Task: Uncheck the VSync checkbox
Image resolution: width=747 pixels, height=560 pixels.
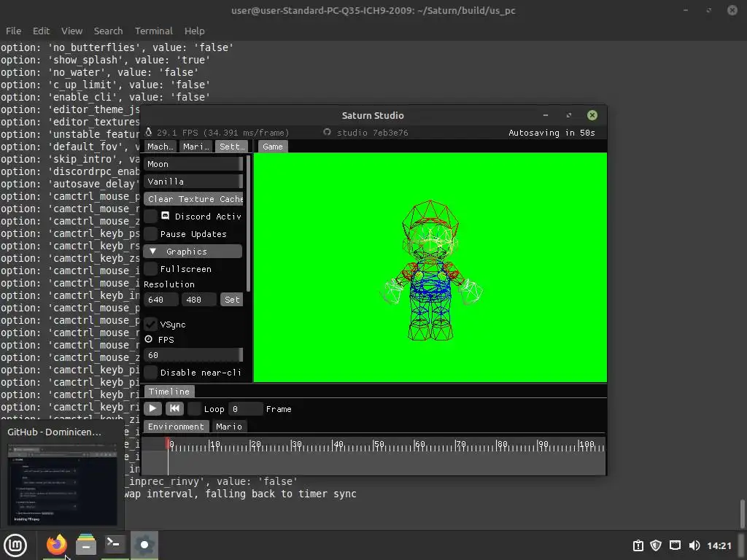Action: tap(150, 324)
